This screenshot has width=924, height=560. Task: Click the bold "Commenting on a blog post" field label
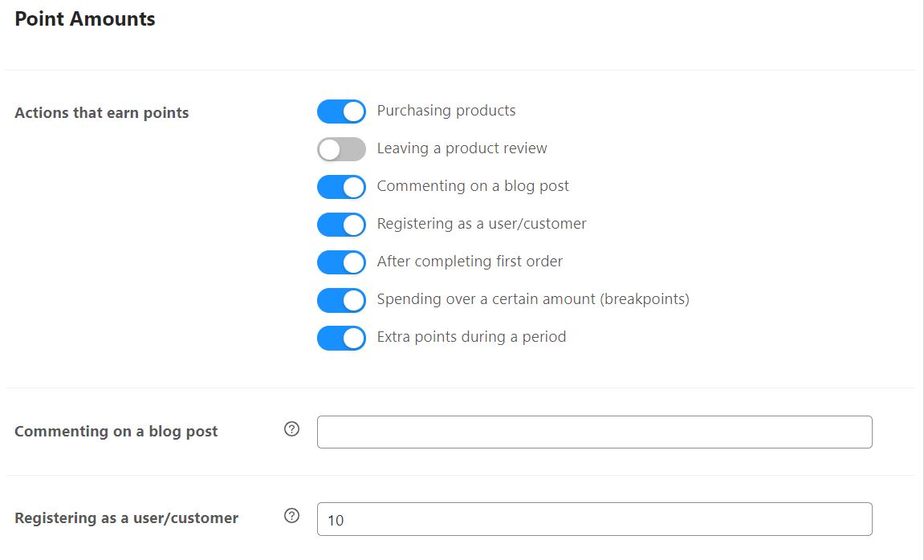116,432
